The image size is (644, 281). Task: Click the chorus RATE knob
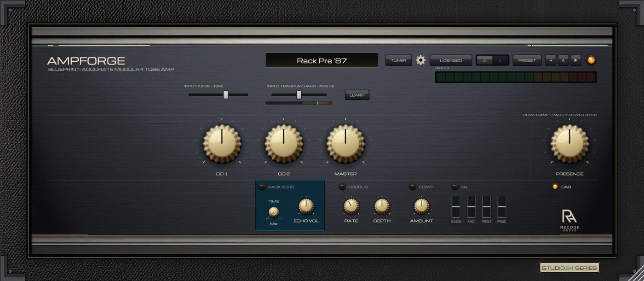351,206
